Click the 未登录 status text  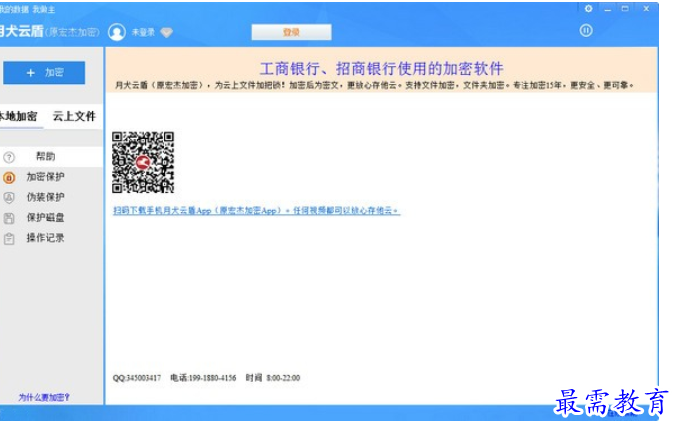point(143,32)
